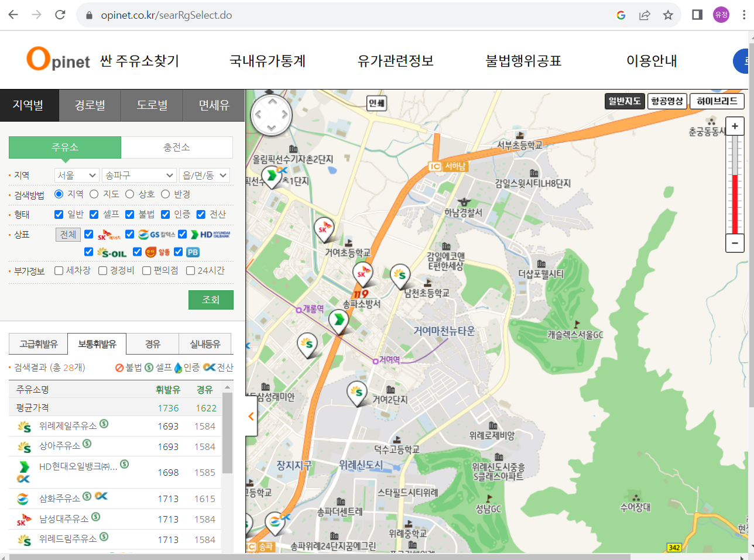Open the 송파구 district dropdown
Screen dimensions: 754x560
139,175
